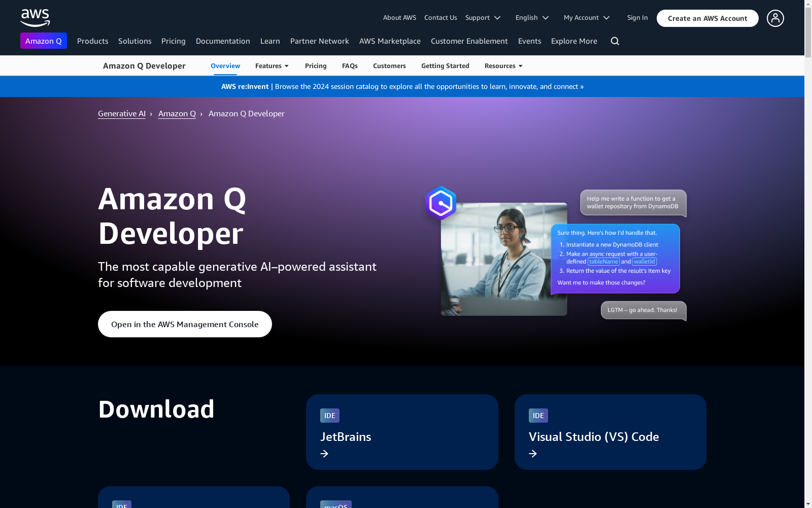The height and width of the screenshot is (508, 812).
Task: Click the scrollbar down arrow
Action: (x=808, y=504)
